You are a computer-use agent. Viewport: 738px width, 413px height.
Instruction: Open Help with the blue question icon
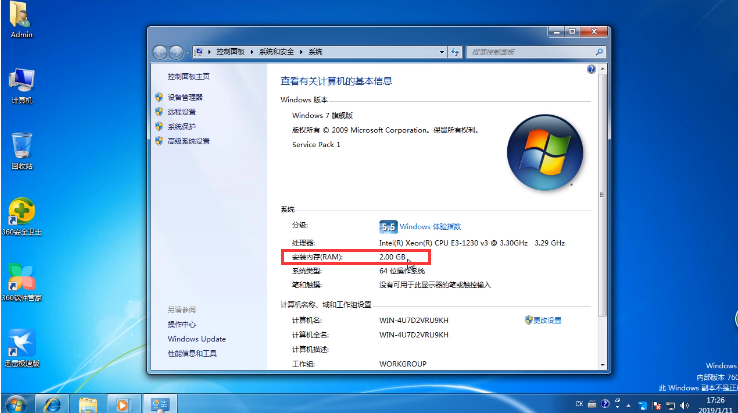(591, 69)
